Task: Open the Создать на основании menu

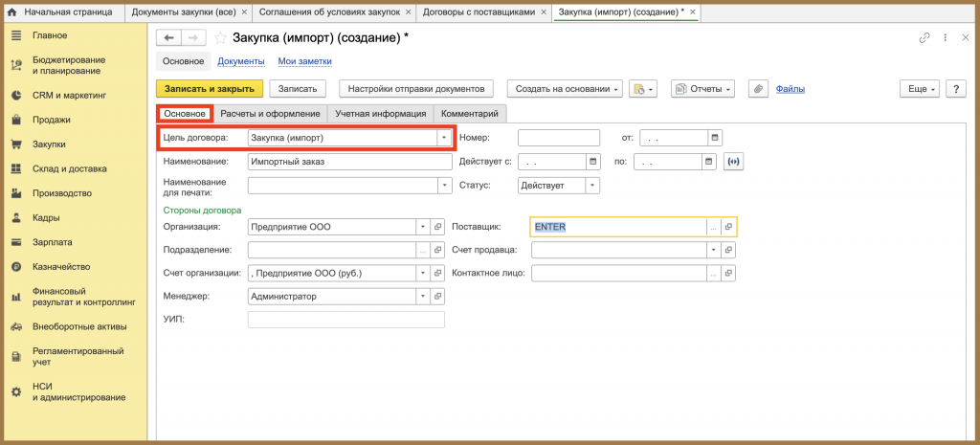Action: (567, 89)
